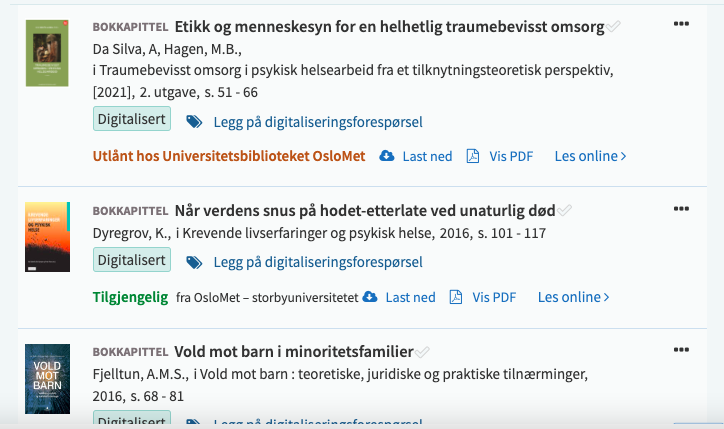Open more options menu for Etikk og menneskesyn
724x429 pixels.
(x=681, y=23)
